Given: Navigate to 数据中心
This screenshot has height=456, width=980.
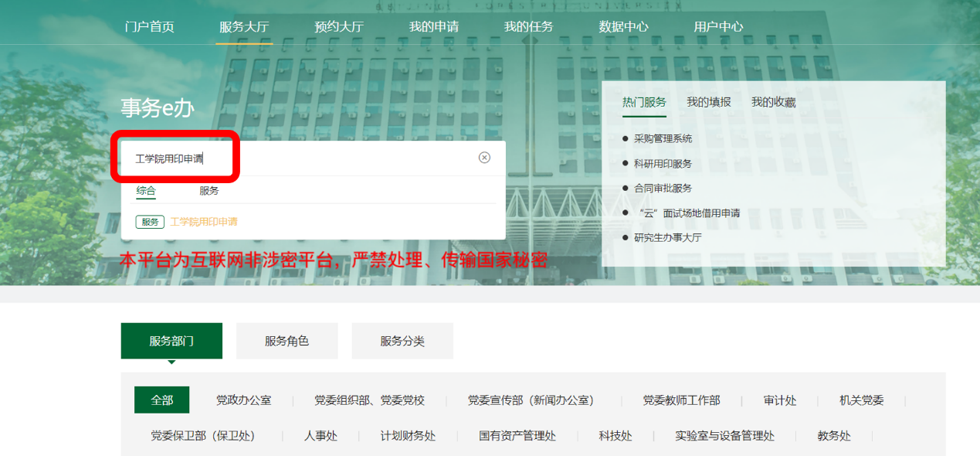Looking at the screenshot, I should click(x=624, y=26).
